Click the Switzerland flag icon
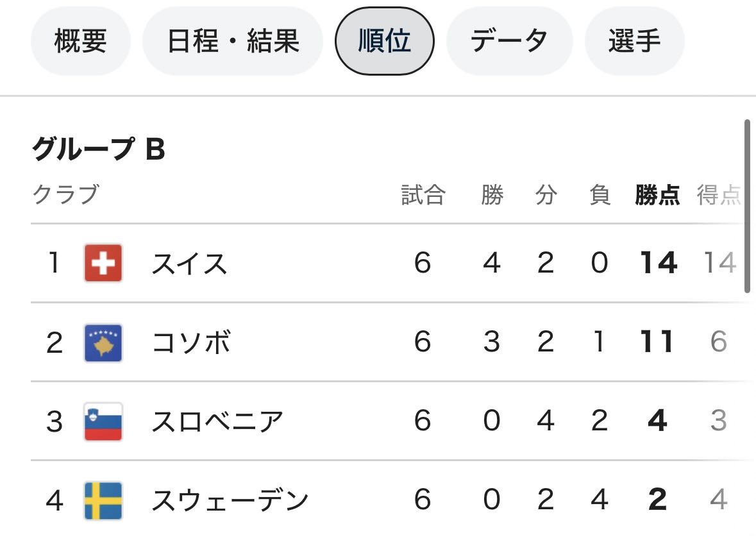Viewport: 756px width, 558px height. tap(103, 263)
